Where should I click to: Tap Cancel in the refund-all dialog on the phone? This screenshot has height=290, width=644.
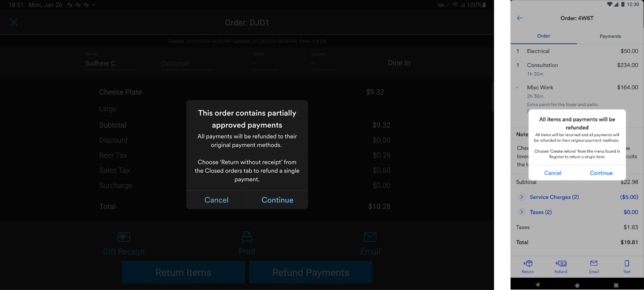click(553, 173)
